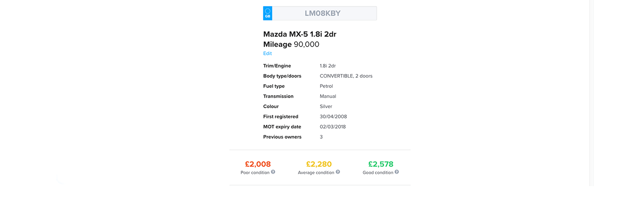
Task: Click the question mark next to Good condition
Action: (x=396, y=172)
